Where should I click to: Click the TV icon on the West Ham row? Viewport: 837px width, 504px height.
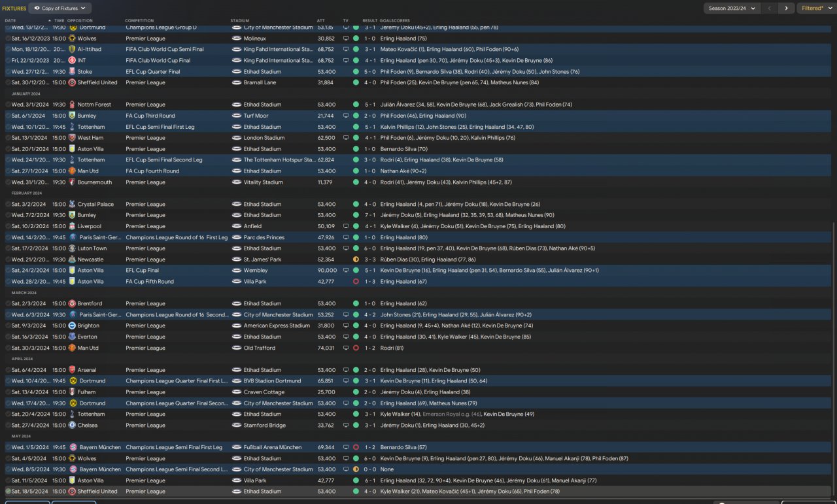click(346, 138)
